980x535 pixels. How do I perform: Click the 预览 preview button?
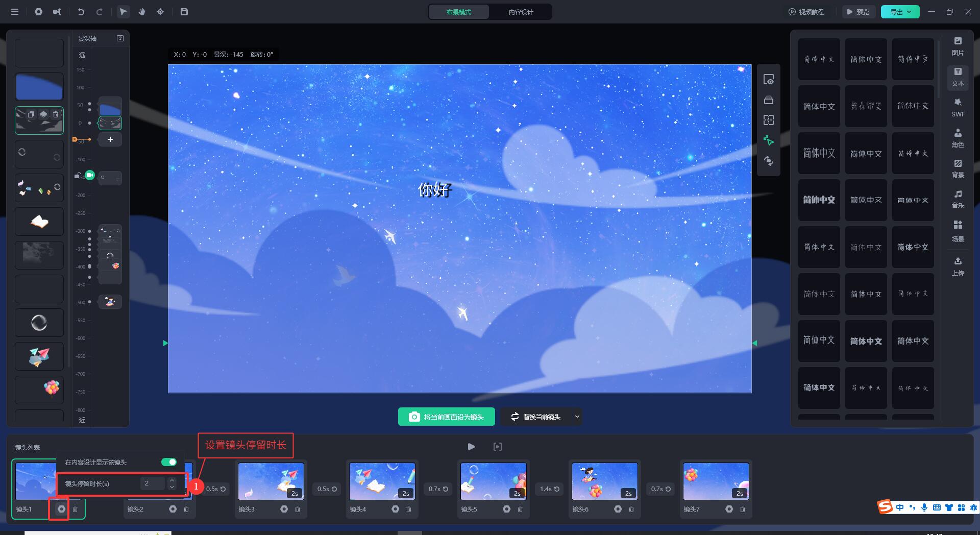pyautogui.click(x=859, y=12)
